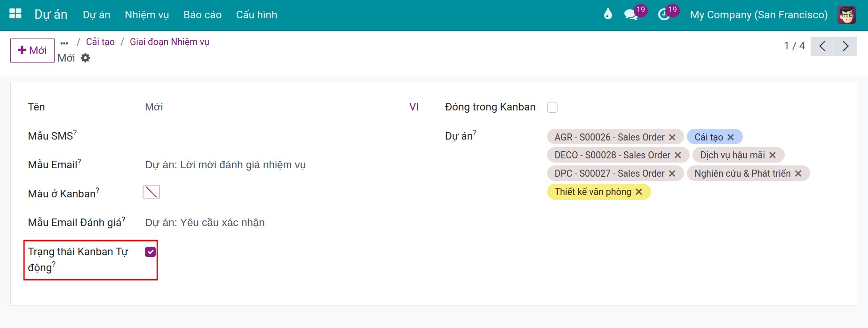Click the VI translation button
868x328 pixels.
(414, 107)
